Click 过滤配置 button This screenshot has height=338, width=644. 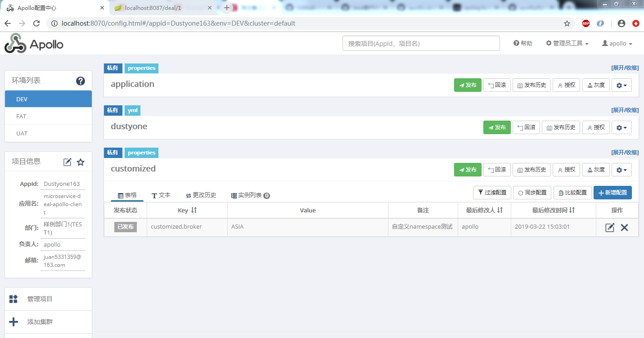pyautogui.click(x=492, y=193)
